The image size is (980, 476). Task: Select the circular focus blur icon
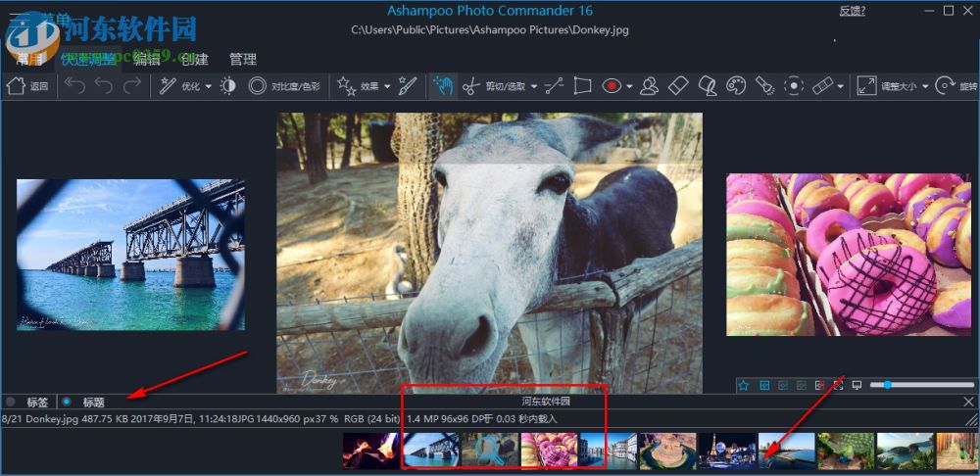pyautogui.click(x=793, y=86)
